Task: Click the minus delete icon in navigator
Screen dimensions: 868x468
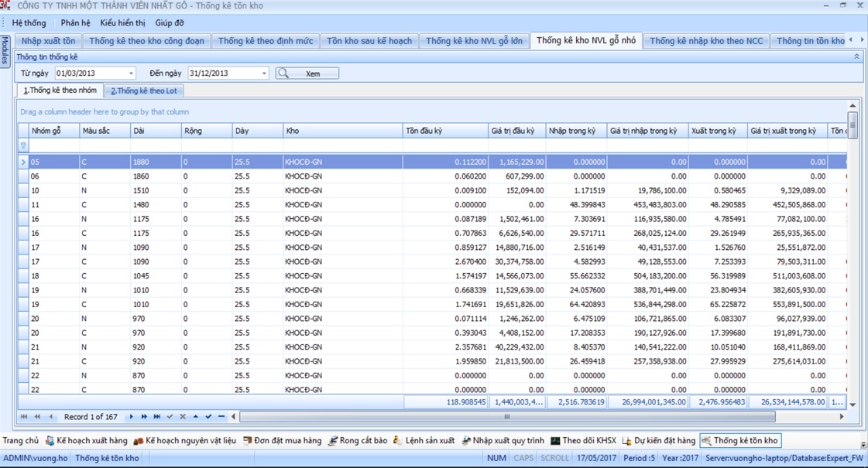Action: pos(221,416)
